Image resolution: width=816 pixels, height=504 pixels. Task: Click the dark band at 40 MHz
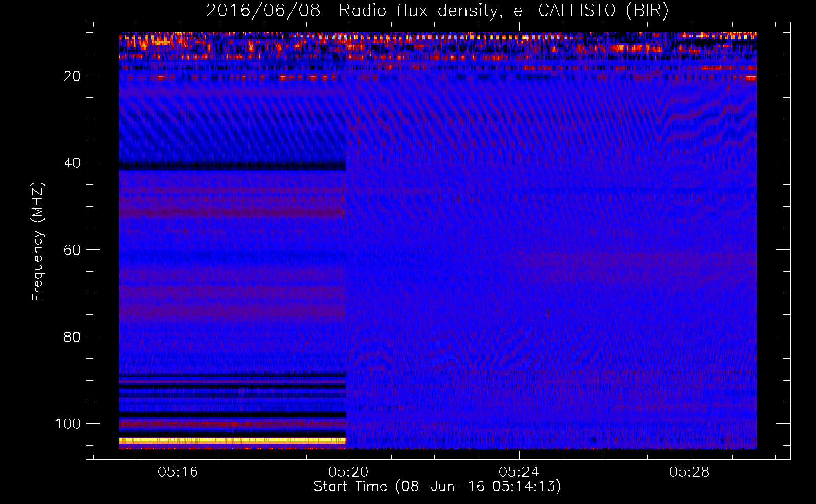point(232,166)
